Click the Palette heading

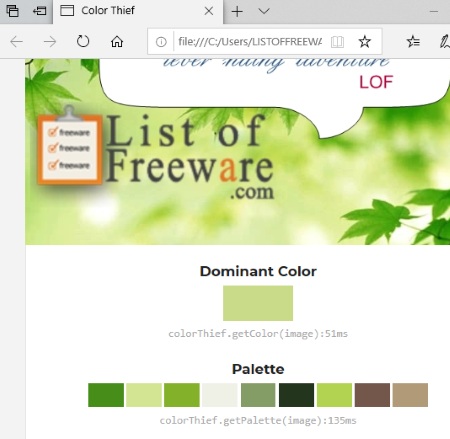pos(258,369)
